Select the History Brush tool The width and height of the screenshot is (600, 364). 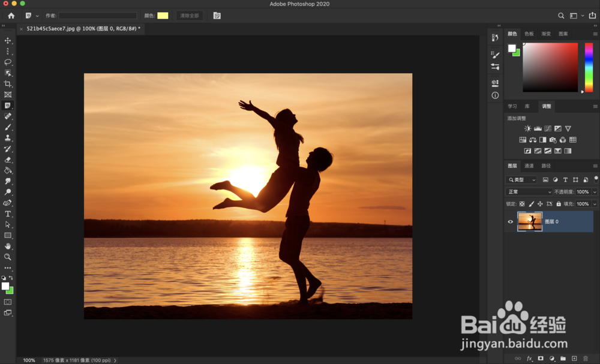click(x=8, y=149)
